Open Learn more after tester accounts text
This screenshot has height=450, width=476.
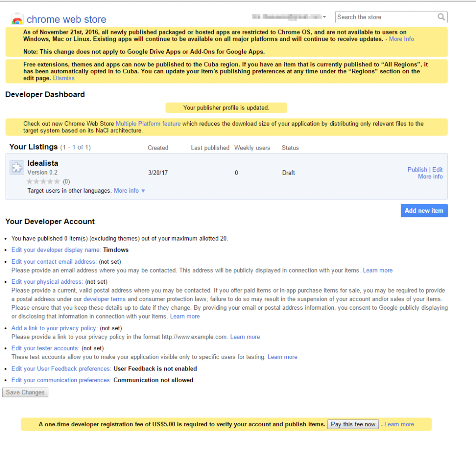pos(282,357)
